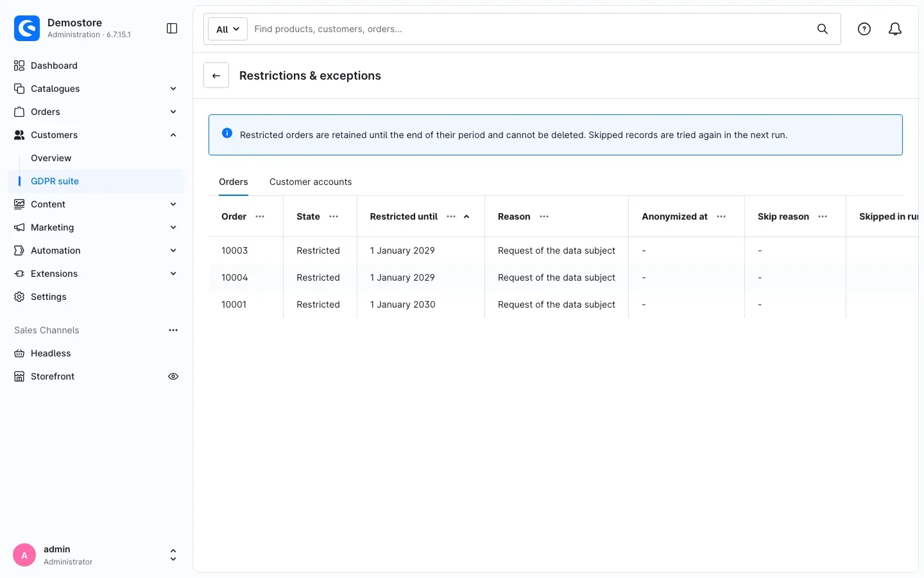Open the help question mark icon
This screenshot has width=924, height=578.
(864, 29)
